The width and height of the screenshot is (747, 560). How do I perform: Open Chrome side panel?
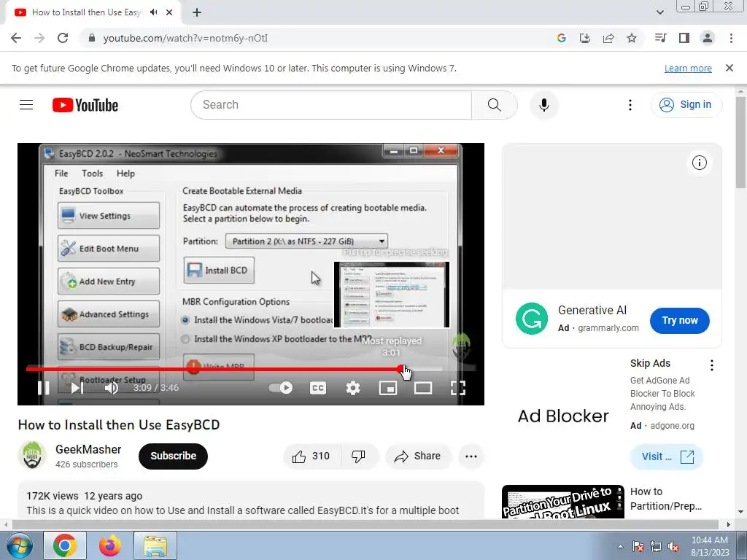684,38
